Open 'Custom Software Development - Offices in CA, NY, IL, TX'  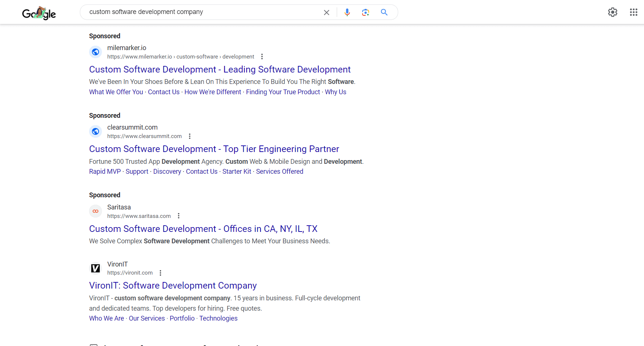point(203,229)
